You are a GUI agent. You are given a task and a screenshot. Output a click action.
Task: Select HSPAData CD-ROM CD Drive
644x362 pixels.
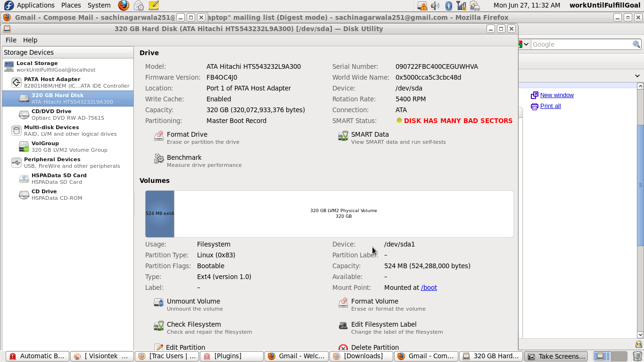68,195
